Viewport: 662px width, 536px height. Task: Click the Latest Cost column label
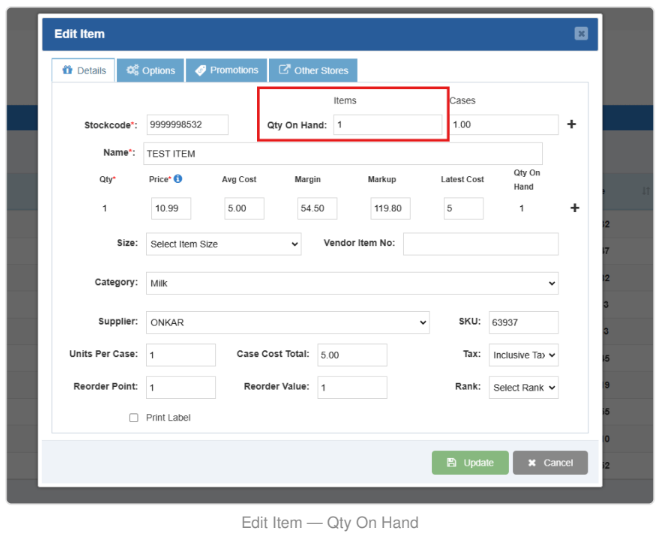(462, 179)
